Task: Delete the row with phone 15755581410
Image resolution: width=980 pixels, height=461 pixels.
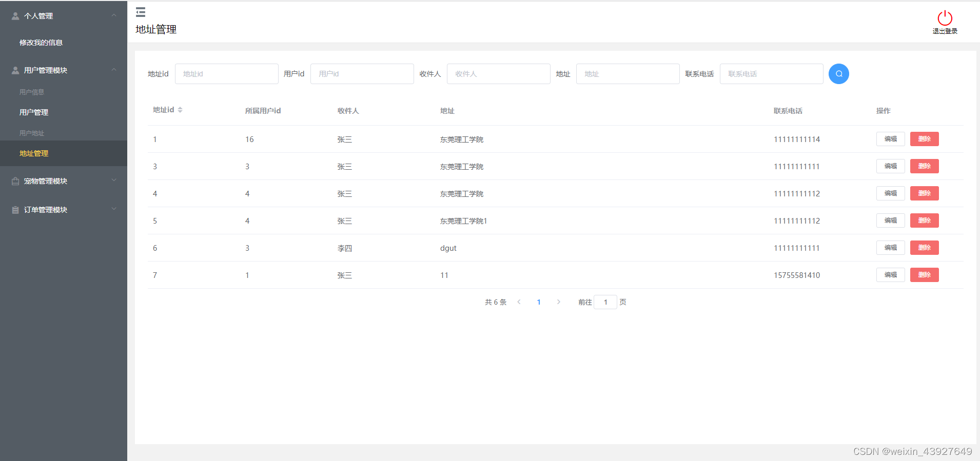Action: coord(925,275)
